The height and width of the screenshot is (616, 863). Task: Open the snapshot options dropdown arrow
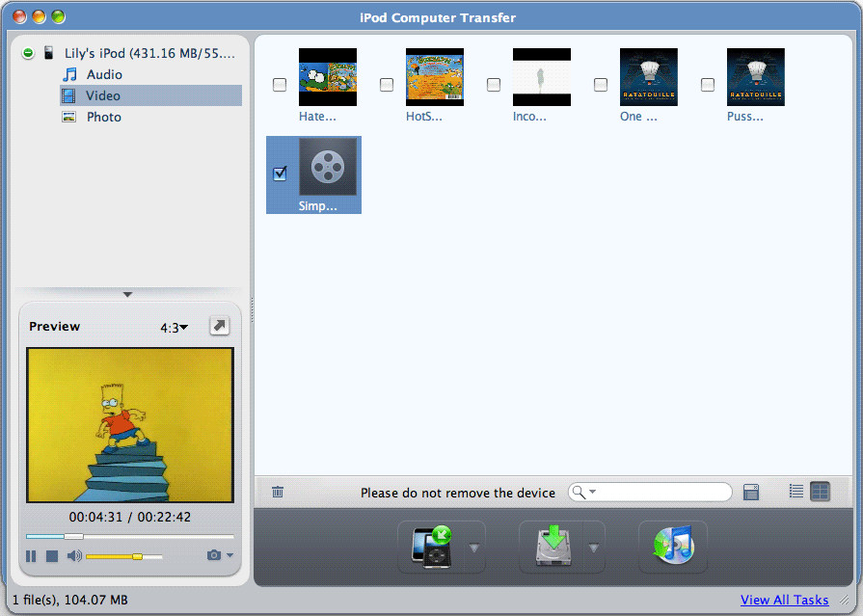pos(230,555)
